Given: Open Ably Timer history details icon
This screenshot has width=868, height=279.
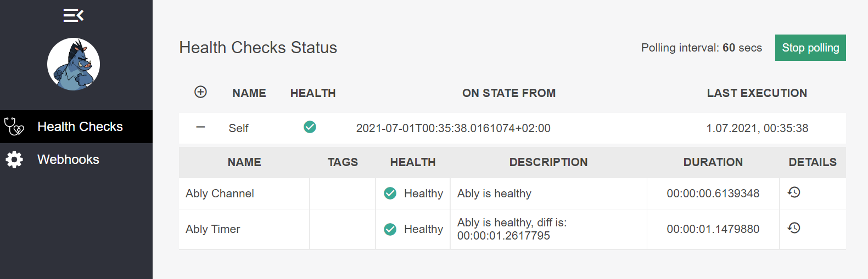Looking at the screenshot, I should (x=794, y=228).
